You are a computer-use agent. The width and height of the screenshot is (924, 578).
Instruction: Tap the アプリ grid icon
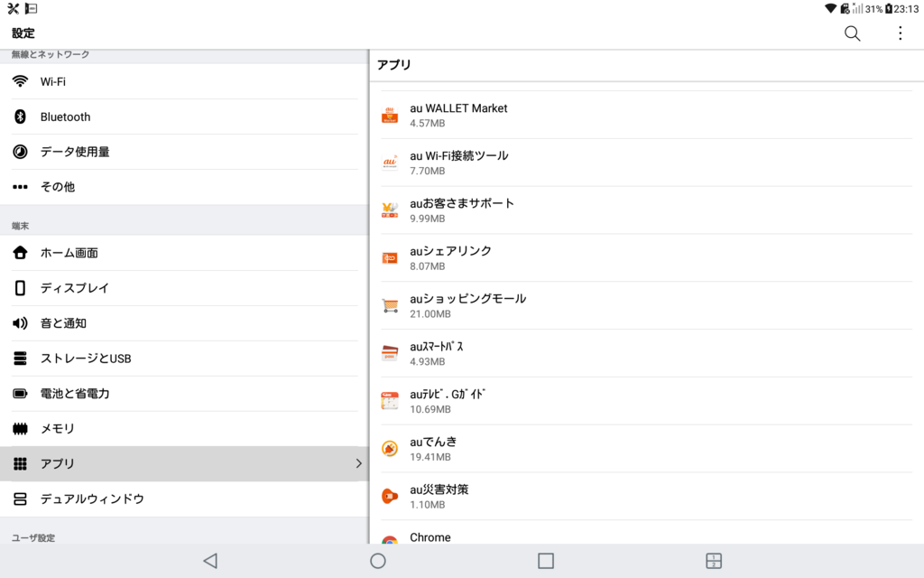[20, 463]
